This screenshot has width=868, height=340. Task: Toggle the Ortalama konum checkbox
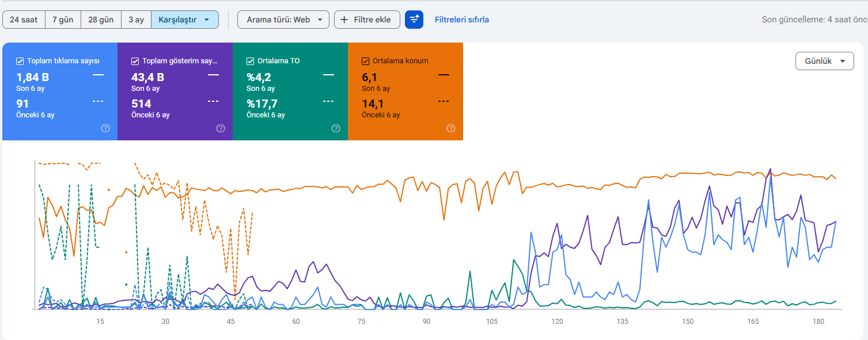pos(365,61)
